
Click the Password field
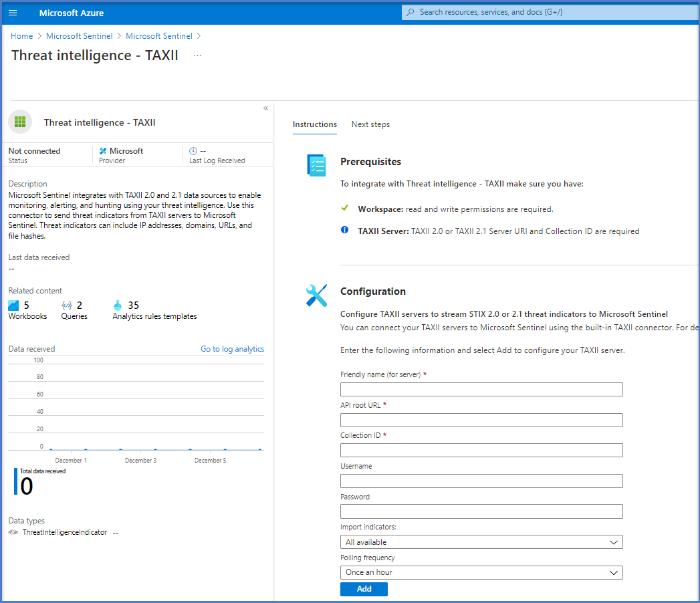(x=481, y=511)
